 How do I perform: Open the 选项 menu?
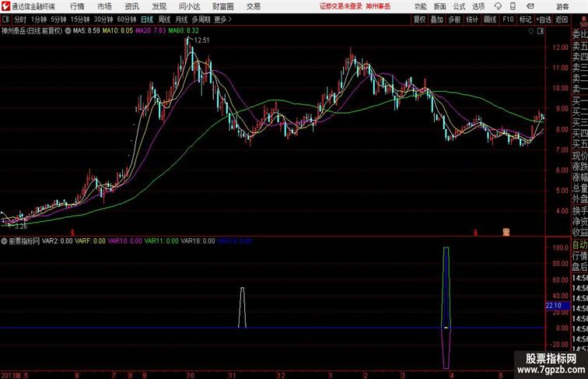(478, 6)
